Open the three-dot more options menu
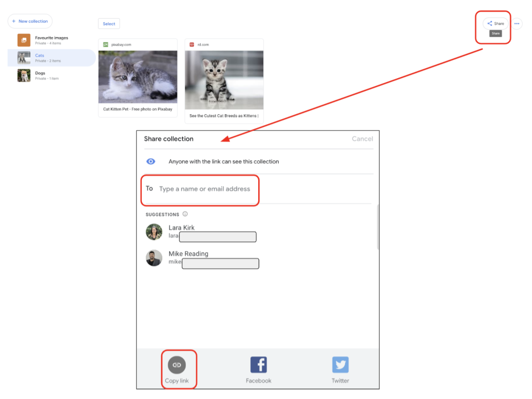This screenshot has height=399, width=532. point(516,23)
